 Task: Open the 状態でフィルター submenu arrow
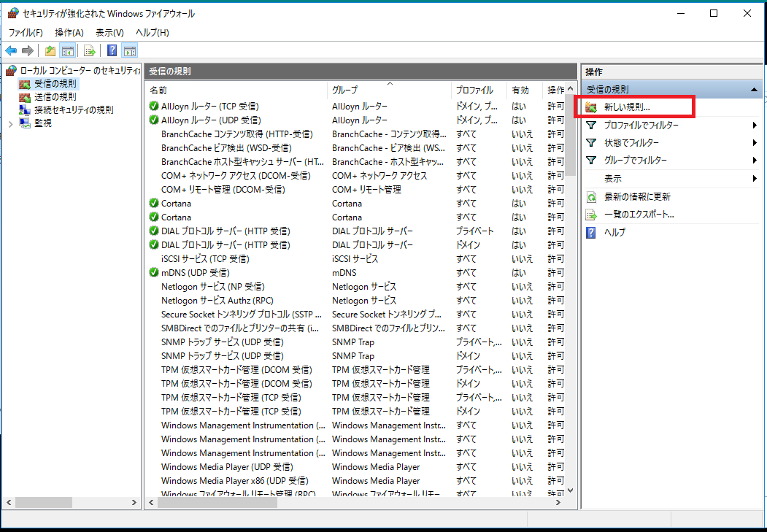coord(755,143)
